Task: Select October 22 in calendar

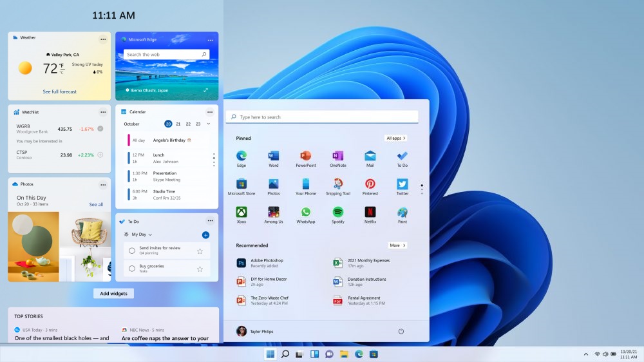Action: coord(188,124)
